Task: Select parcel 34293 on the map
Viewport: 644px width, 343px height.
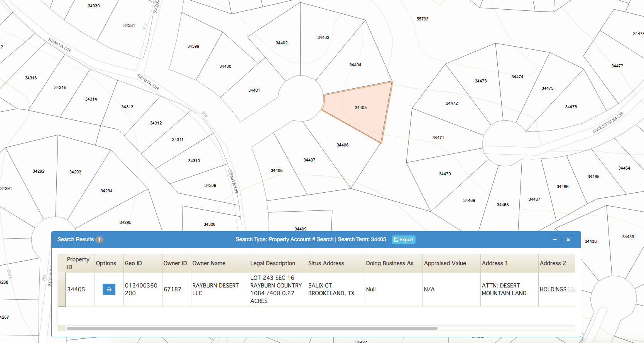Action: coord(75,172)
